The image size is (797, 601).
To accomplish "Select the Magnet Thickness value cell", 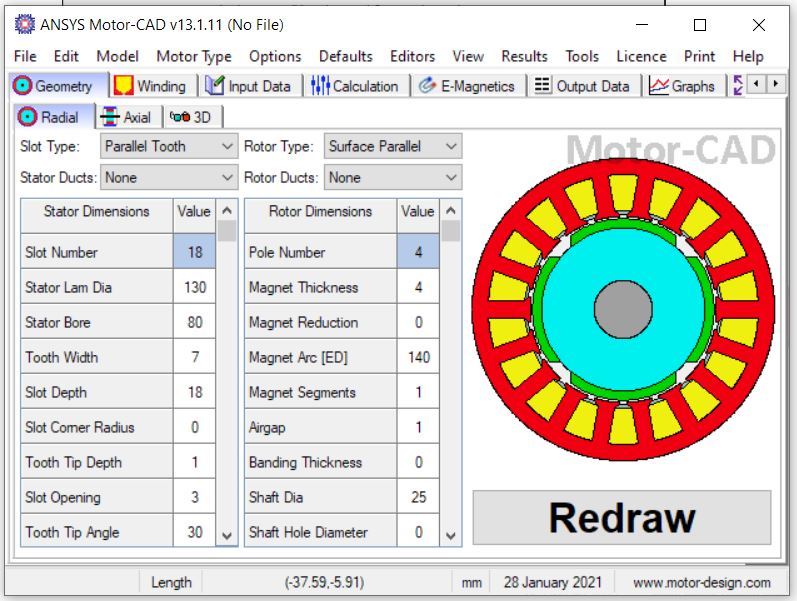I will coord(418,287).
